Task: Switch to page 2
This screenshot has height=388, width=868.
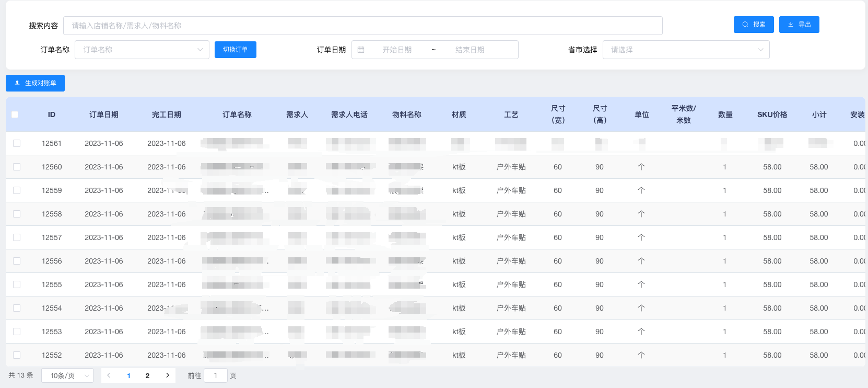Action: [147, 375]
